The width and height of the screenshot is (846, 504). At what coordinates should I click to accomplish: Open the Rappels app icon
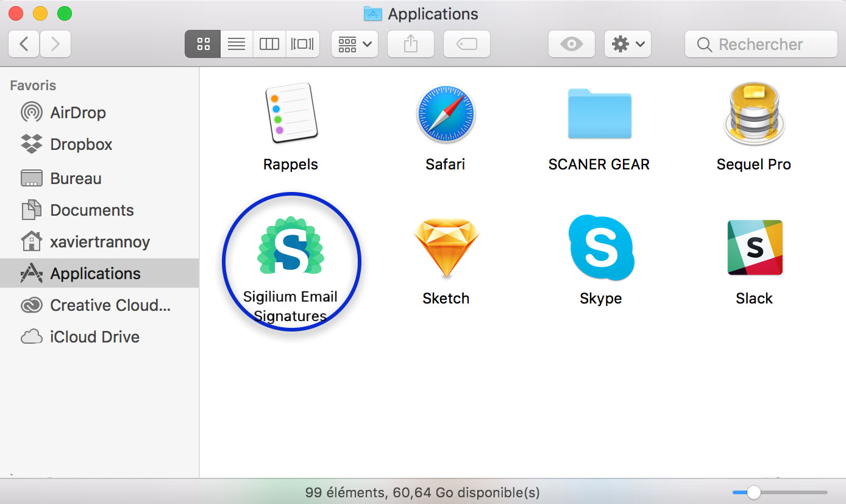point(290,114)
